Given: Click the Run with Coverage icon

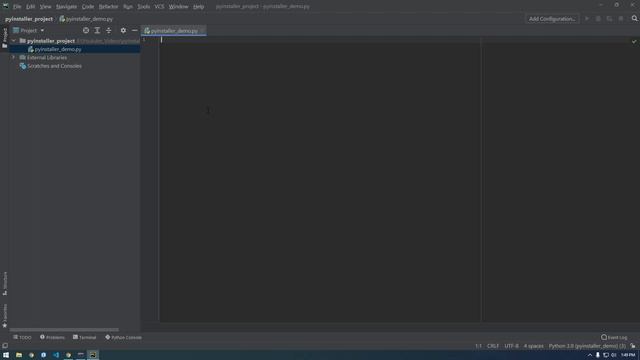Looking at the screenshot, I should [x=609, y=19].
